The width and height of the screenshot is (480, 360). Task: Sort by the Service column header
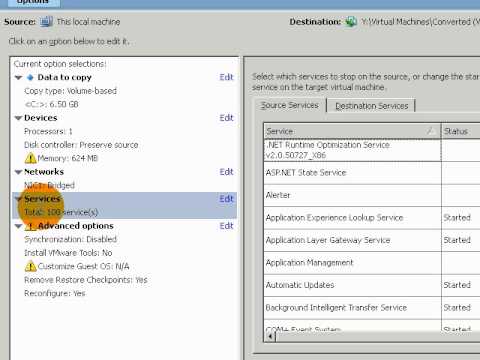[x=352, y=131]
